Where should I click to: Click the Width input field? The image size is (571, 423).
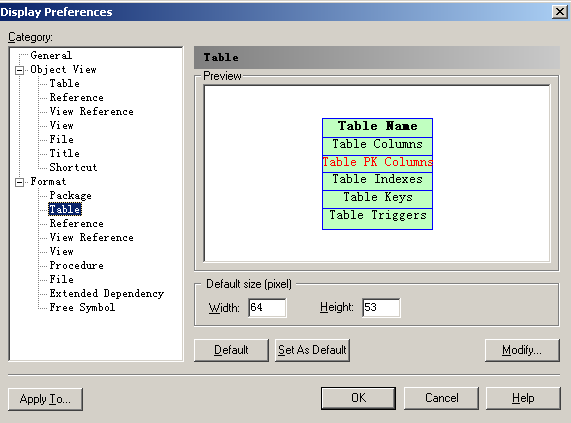point(267,308)
